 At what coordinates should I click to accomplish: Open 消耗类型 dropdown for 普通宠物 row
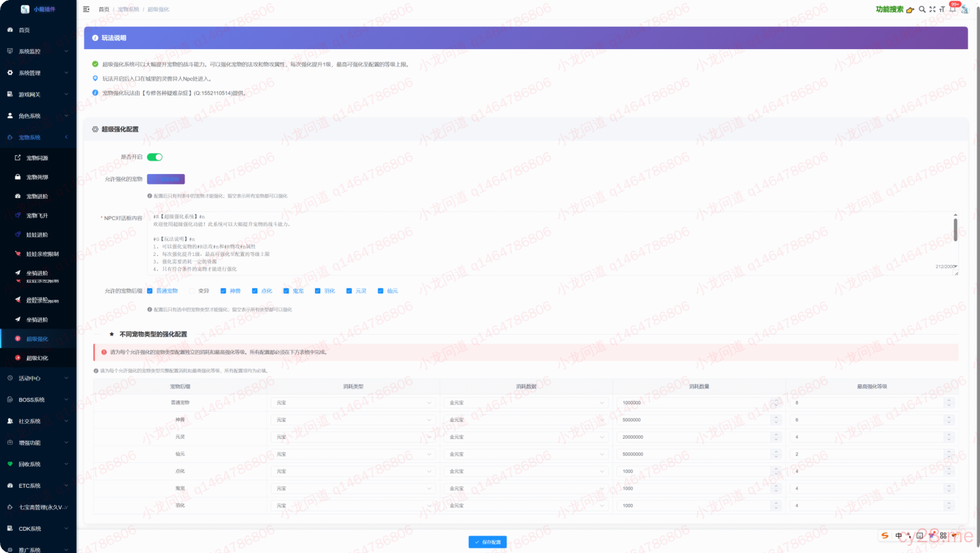coord(353,403)
